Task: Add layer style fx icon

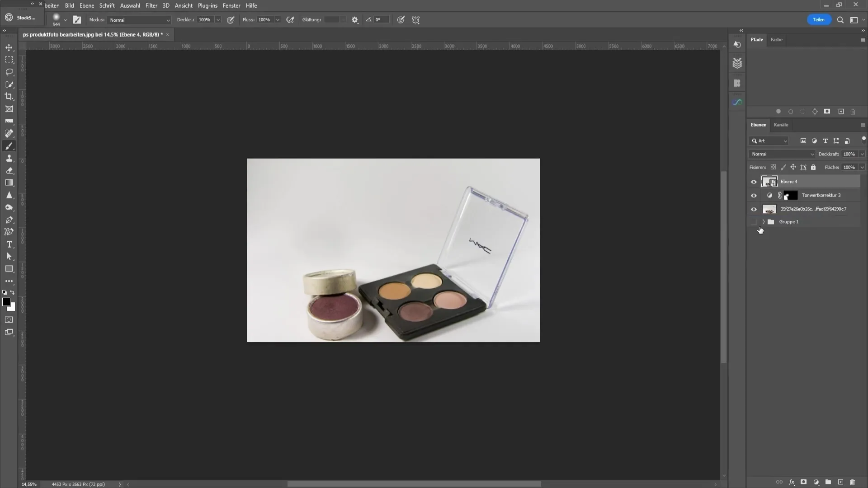Action: click(x=792, y=482)
